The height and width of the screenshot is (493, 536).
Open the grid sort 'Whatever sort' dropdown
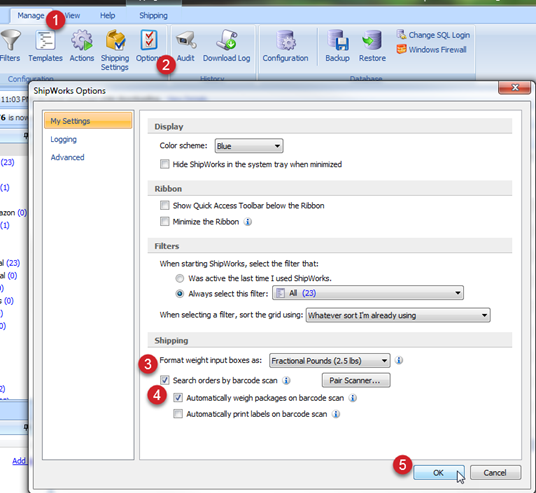[398, 315]
